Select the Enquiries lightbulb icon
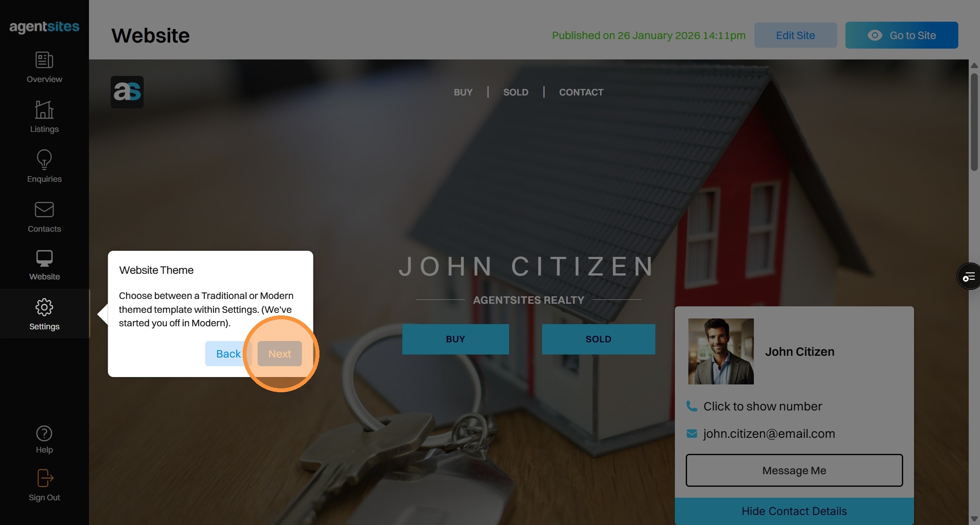This screenshot has height=525, width=980. coord(44,160)
